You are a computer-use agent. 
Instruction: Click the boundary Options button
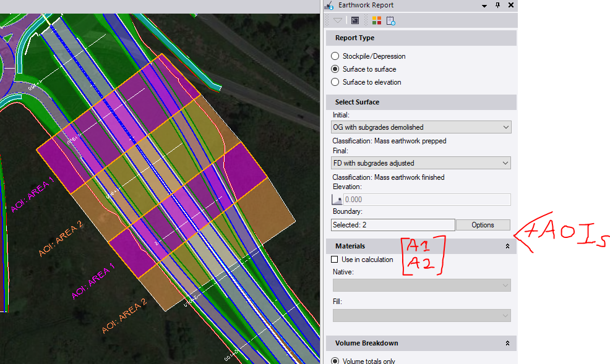pyautogui.click(x=483, y=225)
